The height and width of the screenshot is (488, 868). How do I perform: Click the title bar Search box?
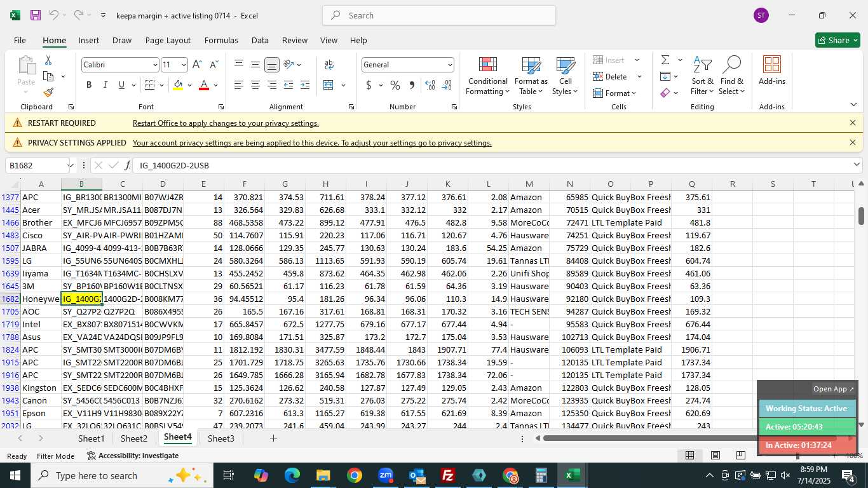pos(439,15)
